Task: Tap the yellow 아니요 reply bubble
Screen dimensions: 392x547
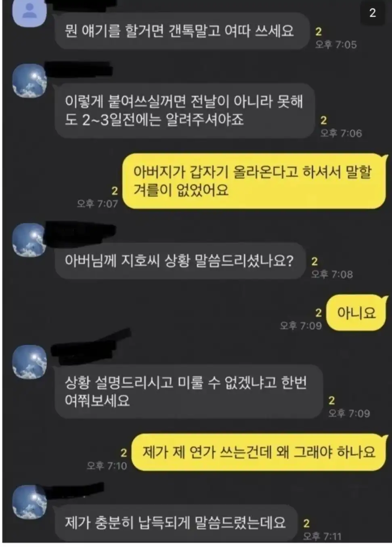Action: coord(356,313)
